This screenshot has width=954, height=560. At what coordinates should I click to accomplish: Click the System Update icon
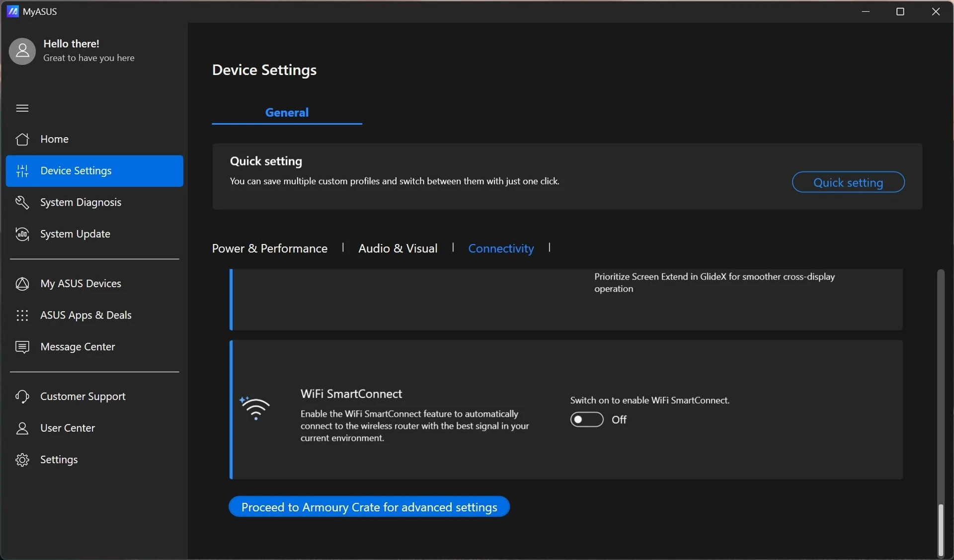point(22,234)
